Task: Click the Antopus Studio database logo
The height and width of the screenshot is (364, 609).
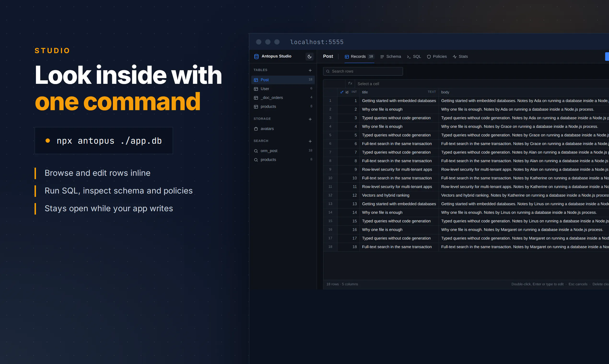Action: coord(256,57)
